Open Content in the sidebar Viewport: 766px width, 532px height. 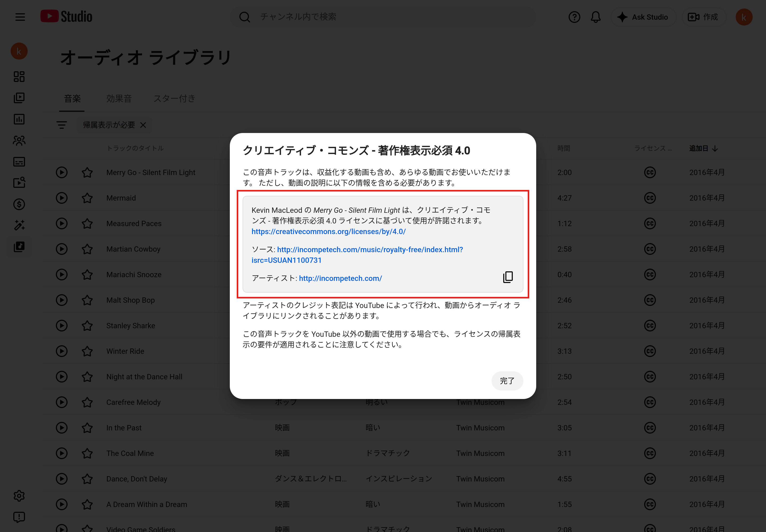(x=19, y=98)
